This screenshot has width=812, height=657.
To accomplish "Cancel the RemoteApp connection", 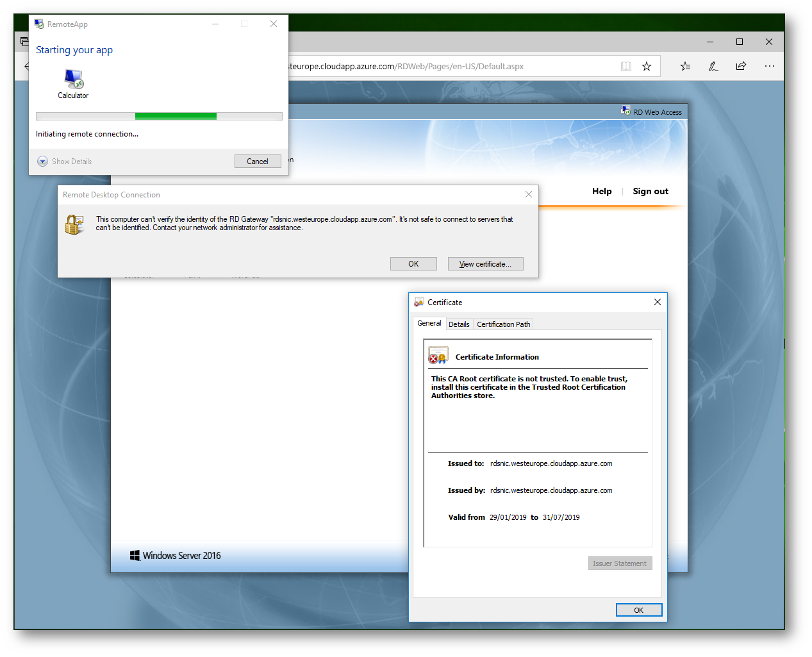I will [258, 162].
